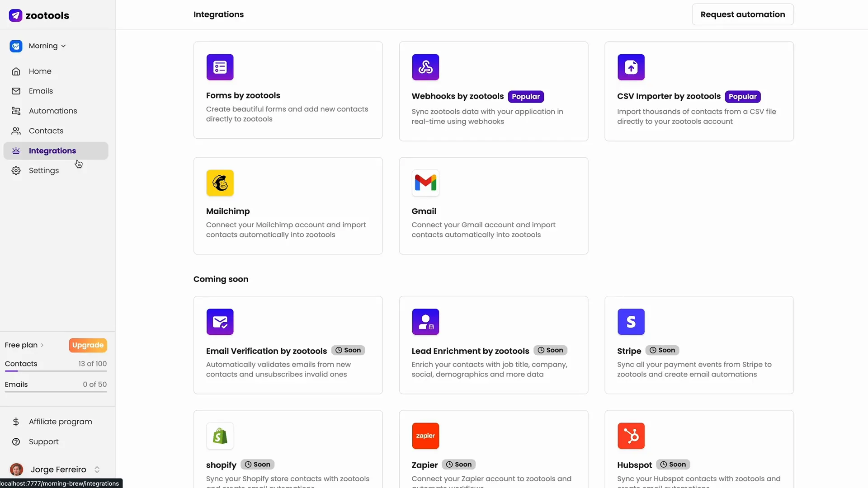The image size is (868, 488).
Task: Click the Integrations sidebar icon
Action: (x=16, y=151)
